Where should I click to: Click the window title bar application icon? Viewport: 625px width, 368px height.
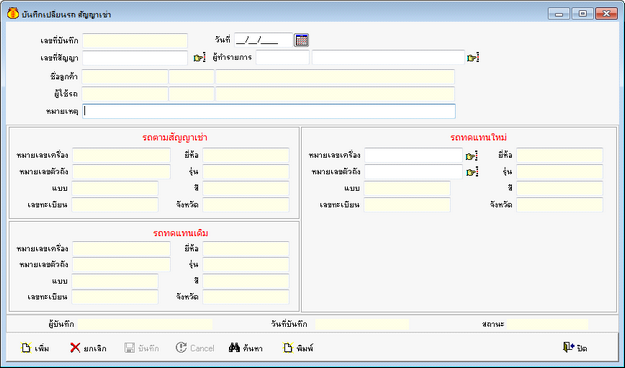13,14
